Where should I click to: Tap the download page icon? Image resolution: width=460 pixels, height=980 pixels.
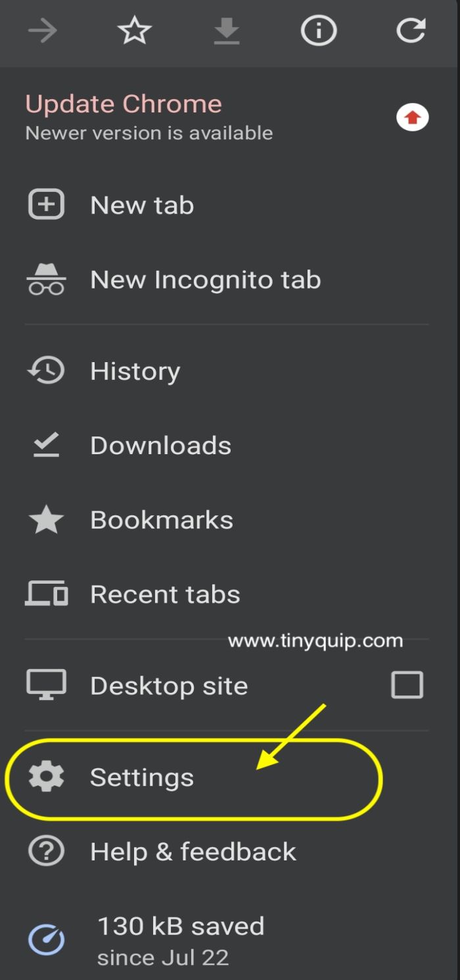tap(227, 31)
